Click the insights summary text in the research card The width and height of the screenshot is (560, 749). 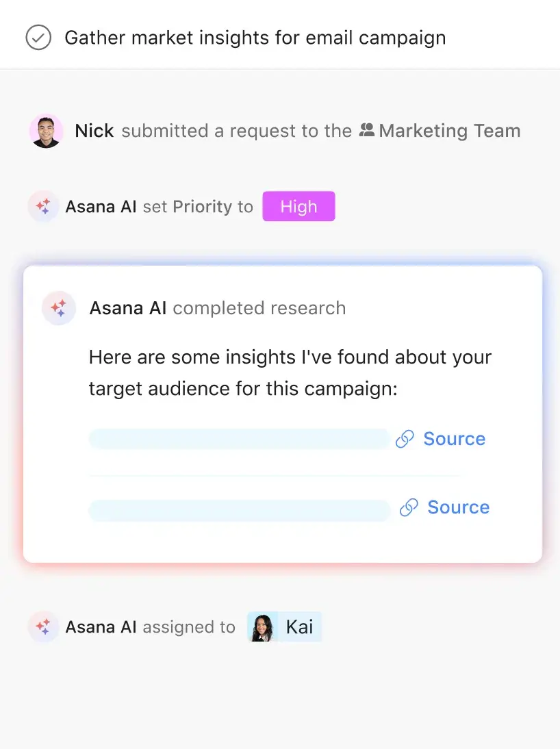tap(290, 372)
